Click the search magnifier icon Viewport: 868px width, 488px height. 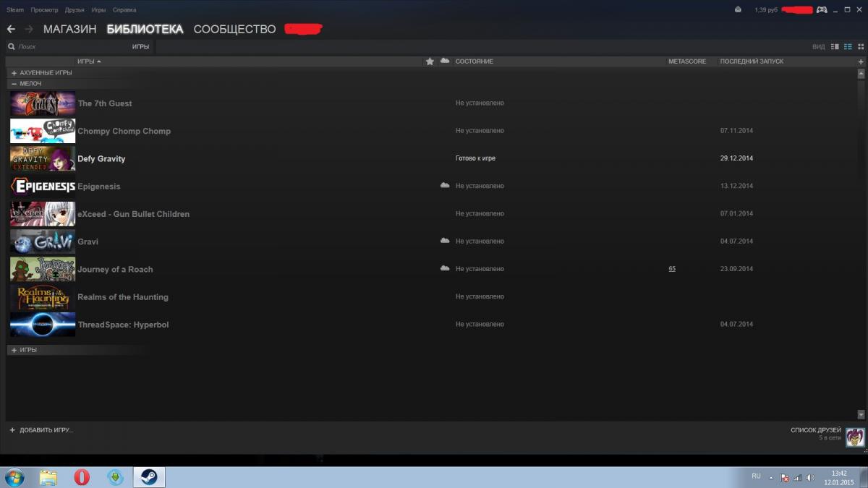[12, 46]
